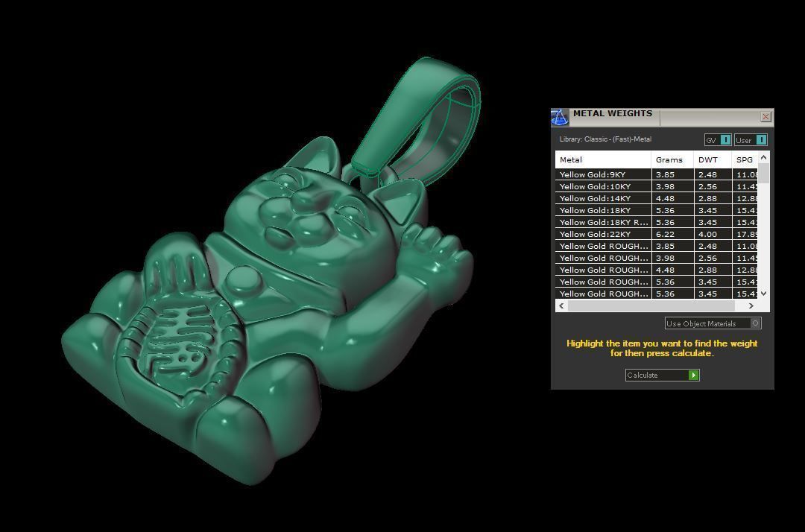Click the scroll down arrow of the table
The width and height of the screenshot is (805, 532).
pos(763,294)
